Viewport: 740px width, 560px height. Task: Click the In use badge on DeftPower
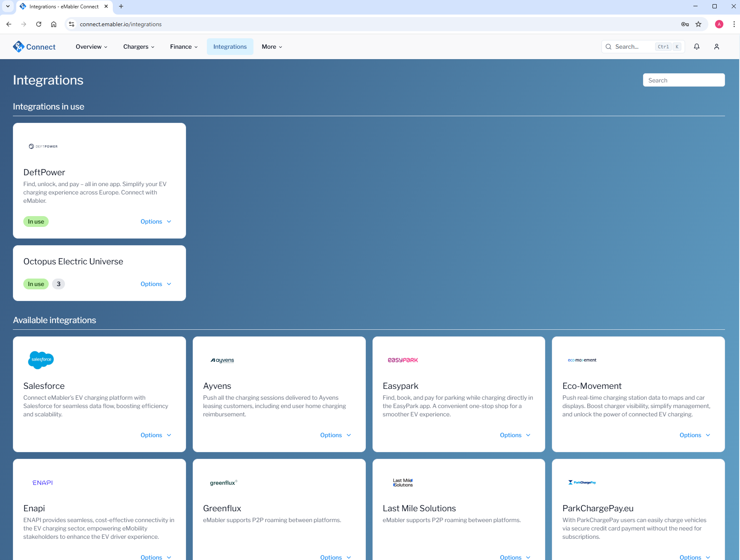pyautogui.click(x=36, y=221)
